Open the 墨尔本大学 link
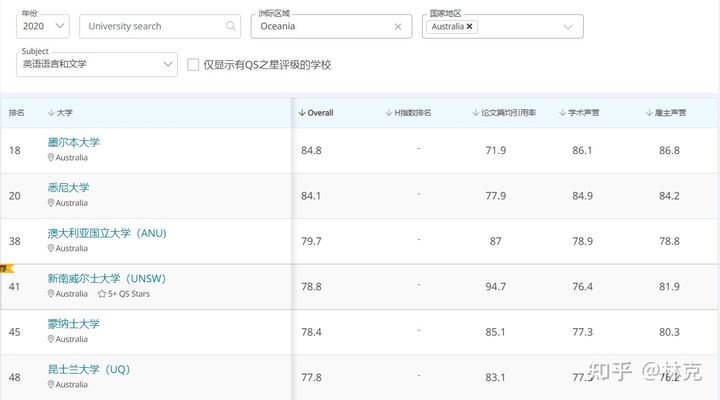The width and height of the screenshot is (720, 400). point(73,142)
